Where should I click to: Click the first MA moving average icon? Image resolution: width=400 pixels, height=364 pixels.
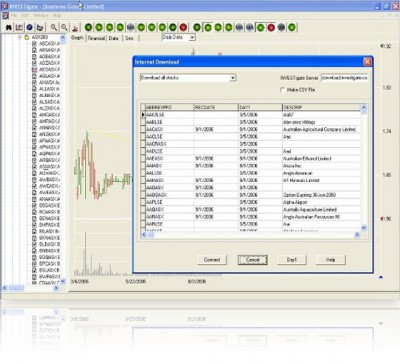click(x=130, y=27)
